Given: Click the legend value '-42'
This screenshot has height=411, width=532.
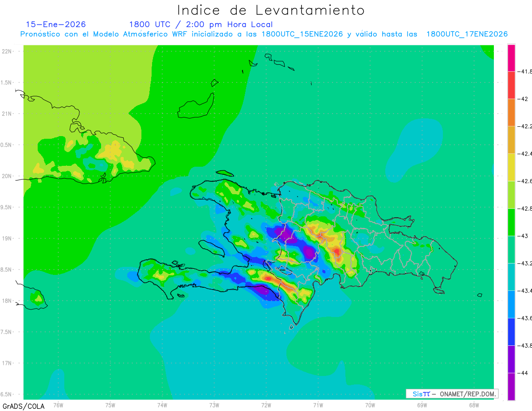Looking at the screenshot, I should [523, 99].
